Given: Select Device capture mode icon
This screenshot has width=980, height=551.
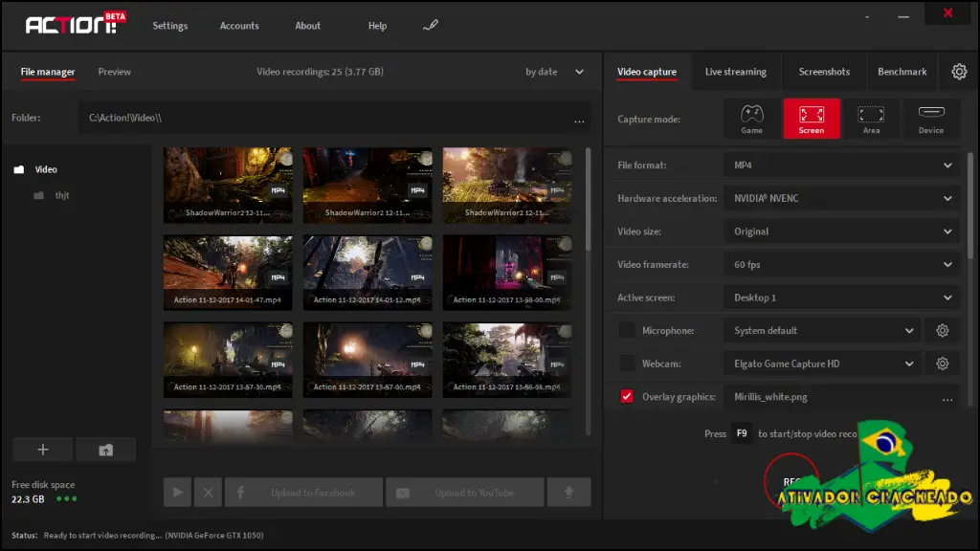Looking at the screenshot, I should click(930, 119).
